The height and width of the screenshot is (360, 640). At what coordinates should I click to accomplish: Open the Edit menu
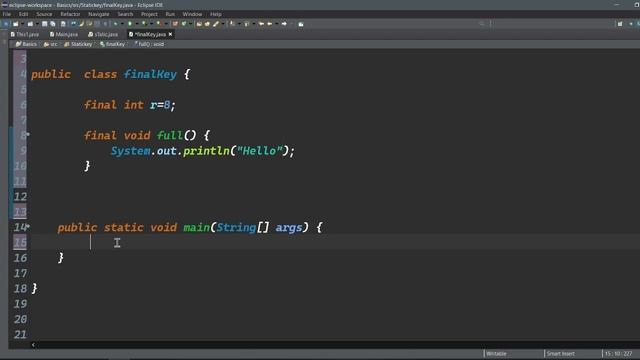(x=23, y=14)
